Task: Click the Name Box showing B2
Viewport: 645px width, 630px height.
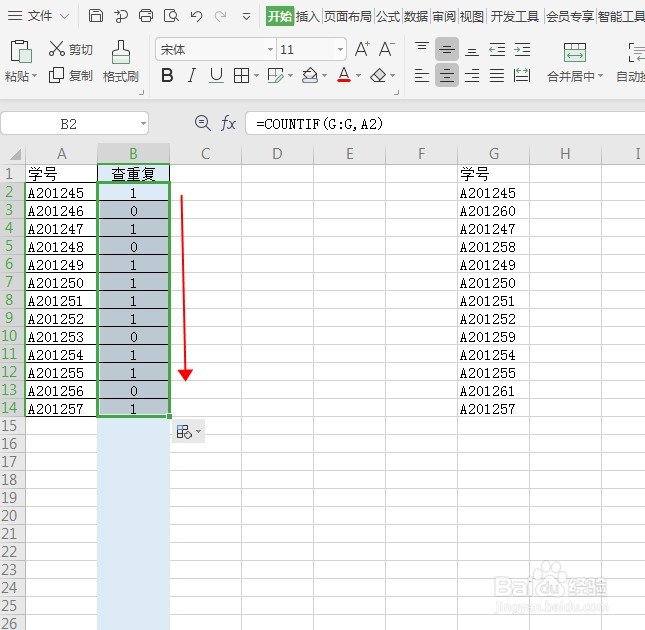Action: point(68,123)
